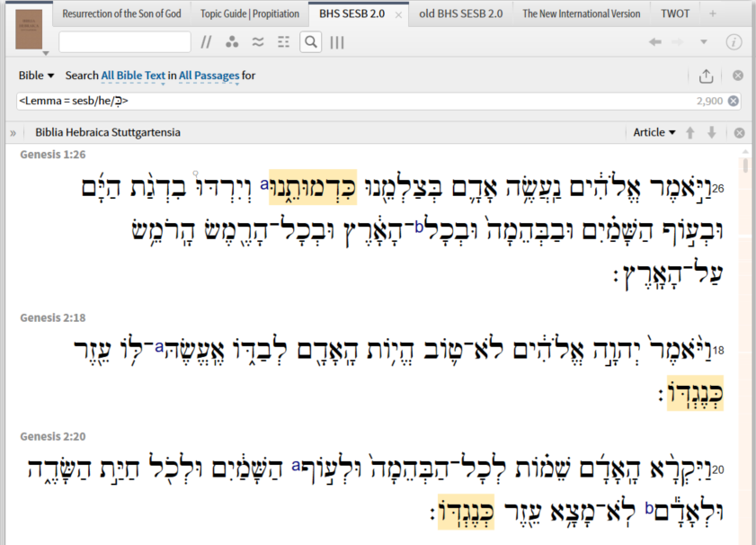
Task: Switch to the TWOT tab
Action: click(675, 13)
